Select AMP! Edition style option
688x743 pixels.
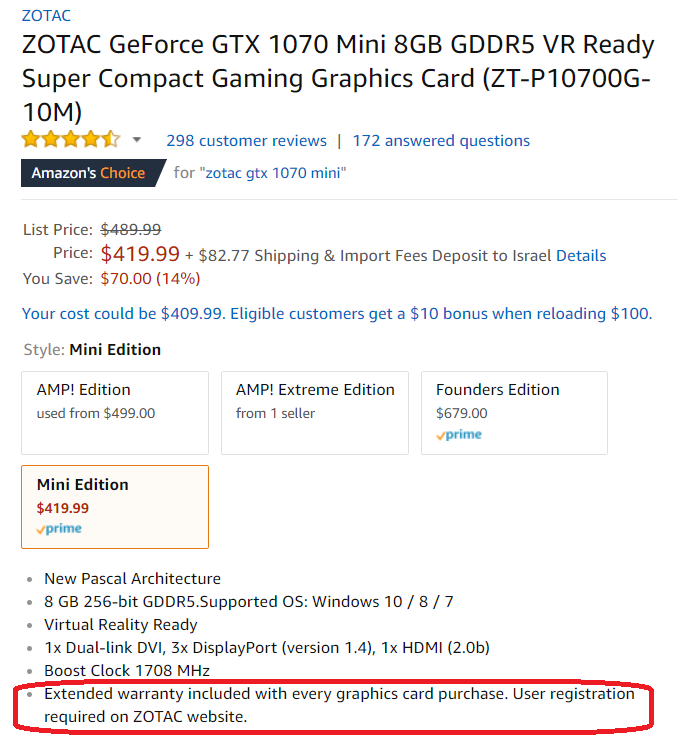[115, 413]
